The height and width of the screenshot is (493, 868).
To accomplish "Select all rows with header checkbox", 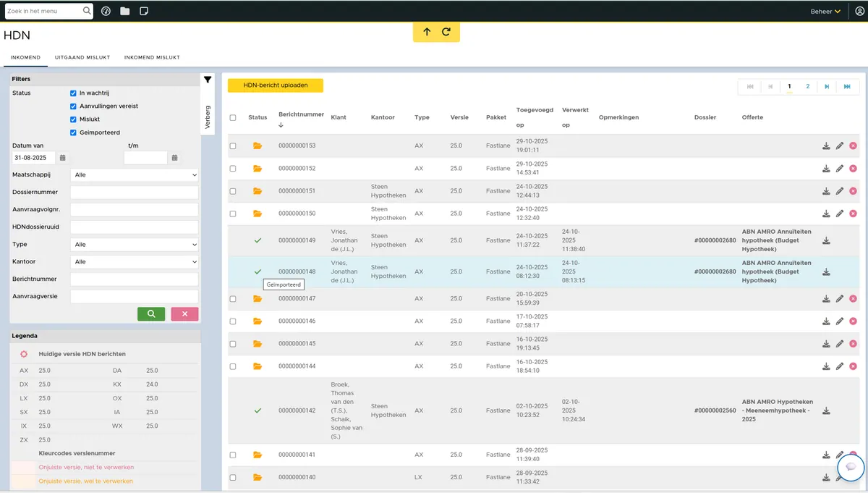I will point(233,117).
